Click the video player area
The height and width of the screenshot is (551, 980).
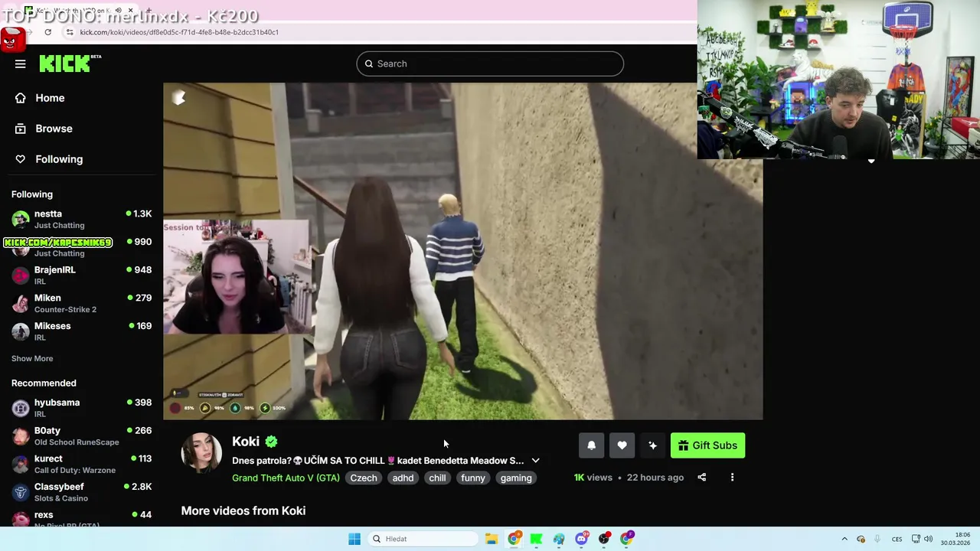point(462,251)
